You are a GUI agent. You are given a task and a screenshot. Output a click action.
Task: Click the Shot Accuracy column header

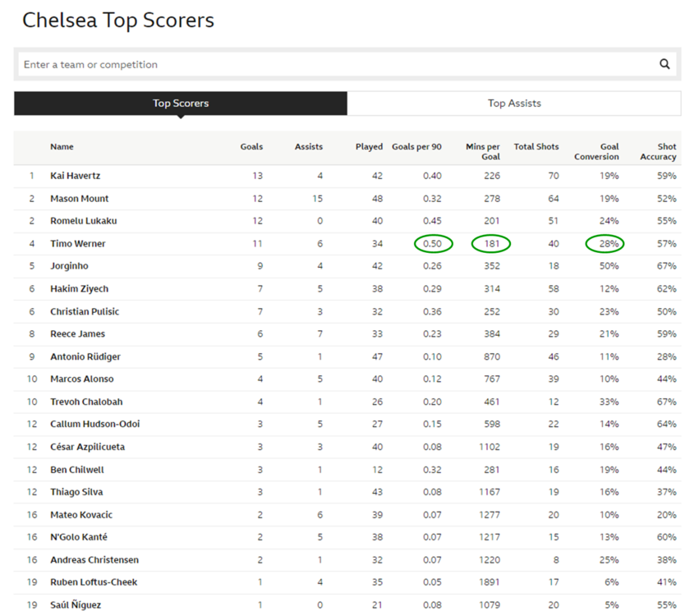coord(658,152)
